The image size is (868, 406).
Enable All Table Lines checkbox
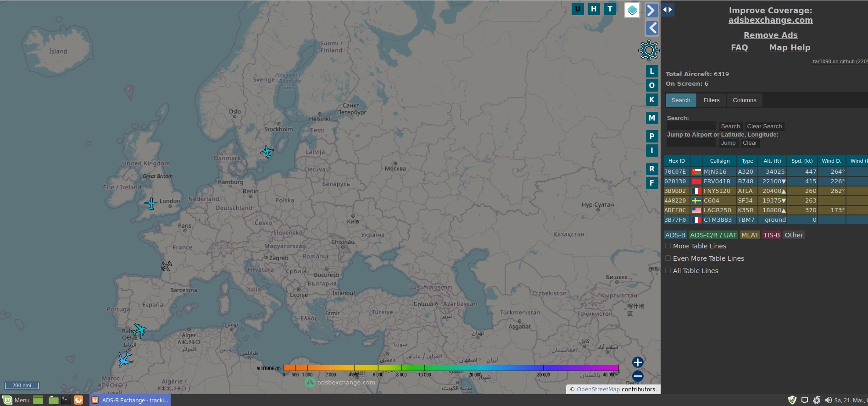point(668,271)
